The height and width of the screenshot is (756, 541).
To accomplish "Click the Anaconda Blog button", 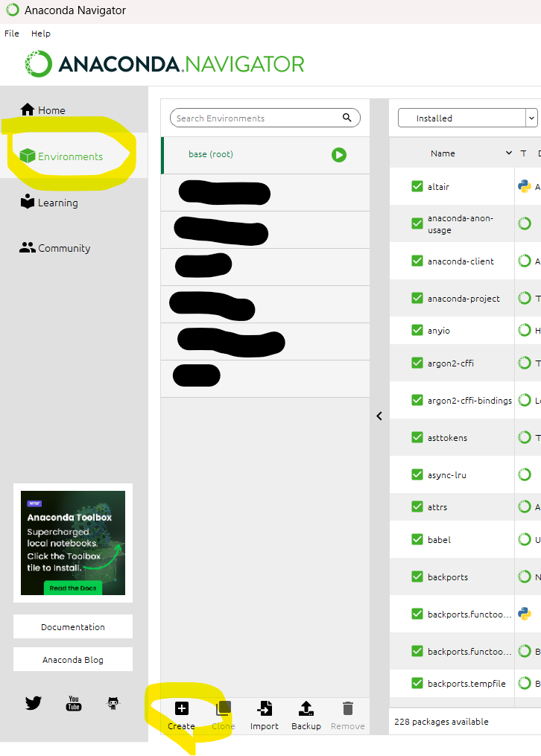I will 73,660.
